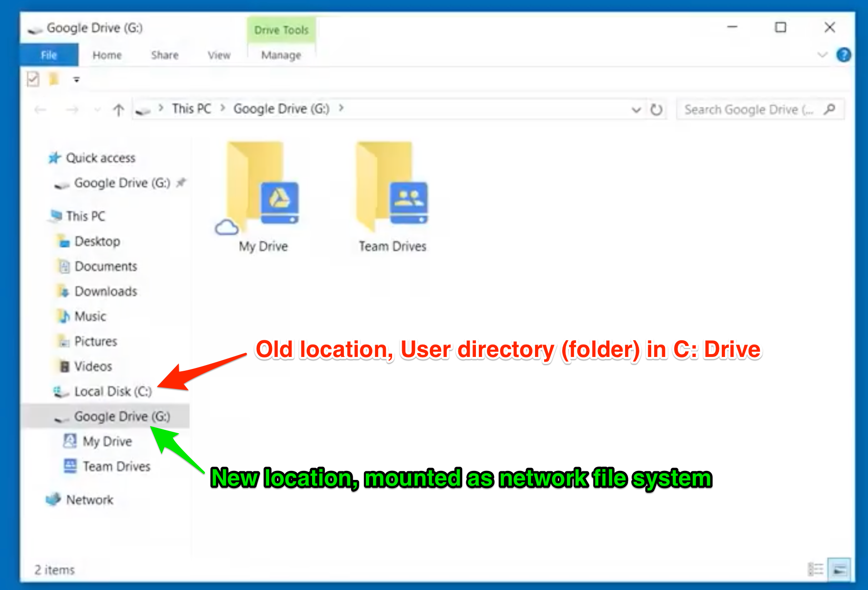Image resolution: width=868 pixels, height=590 pixels.
Task: Open the recent locations dropdown arrow
Action: (98, 110)
